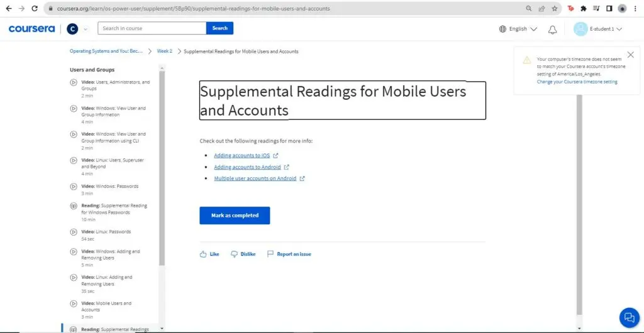The width and height of the screenshot is (644, 333).
Task: Click the lock icon in the address bar
Action: [51, 8]
